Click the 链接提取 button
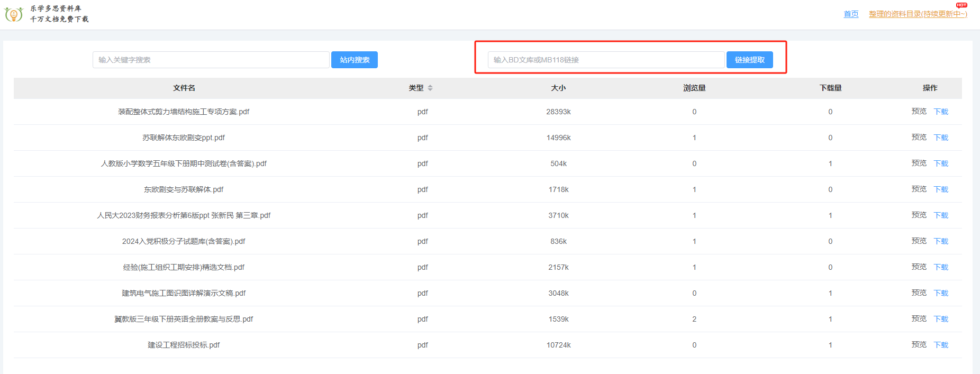Screen dimensions: 980x374 coord(749,60)
